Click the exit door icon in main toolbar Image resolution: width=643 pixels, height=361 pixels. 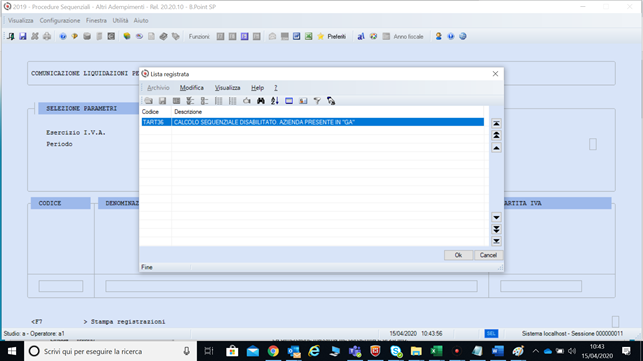pyautogui.click(x=11, y=37)
